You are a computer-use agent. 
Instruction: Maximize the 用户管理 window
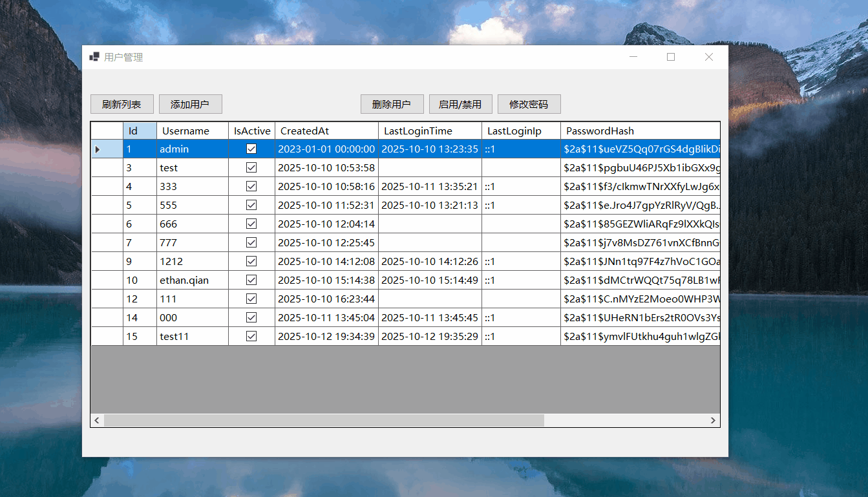pos(671,57)
